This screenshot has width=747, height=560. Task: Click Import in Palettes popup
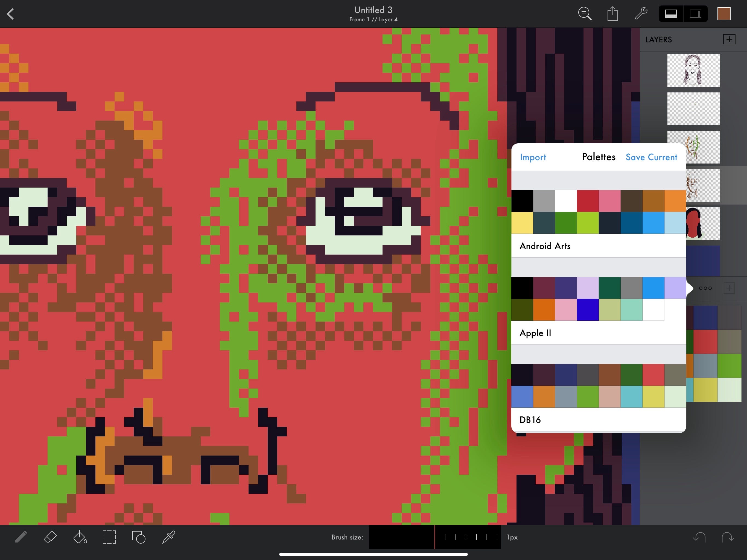tap(533, 157)
